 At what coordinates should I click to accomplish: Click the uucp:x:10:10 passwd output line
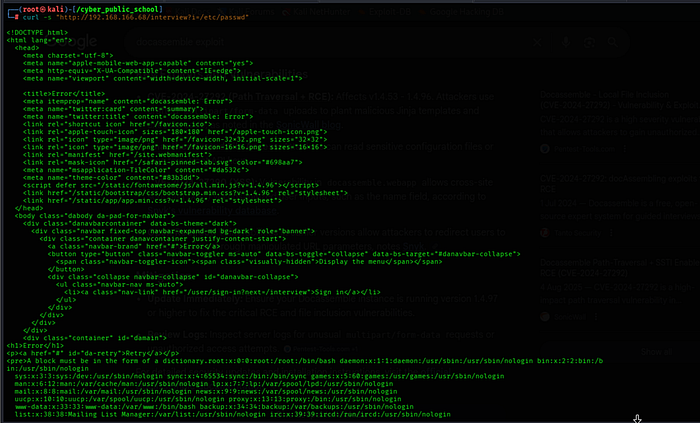[x=208, y=399]
